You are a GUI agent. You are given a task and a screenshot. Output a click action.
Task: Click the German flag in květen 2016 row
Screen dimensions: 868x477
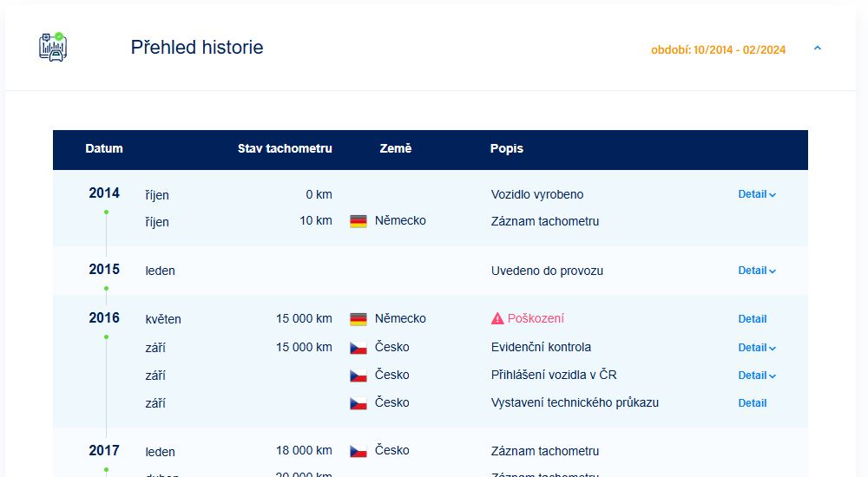coord(358,319)
